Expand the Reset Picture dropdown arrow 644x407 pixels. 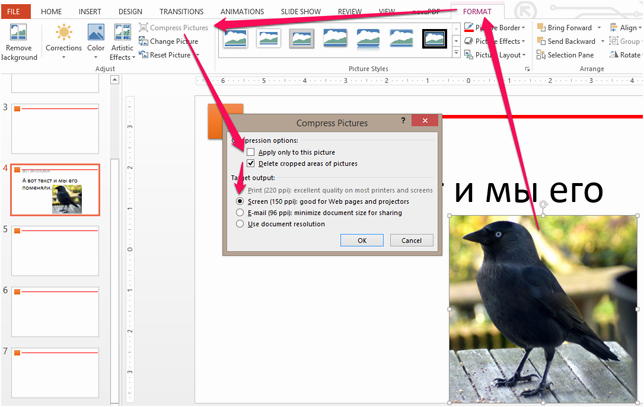[197, 55]
